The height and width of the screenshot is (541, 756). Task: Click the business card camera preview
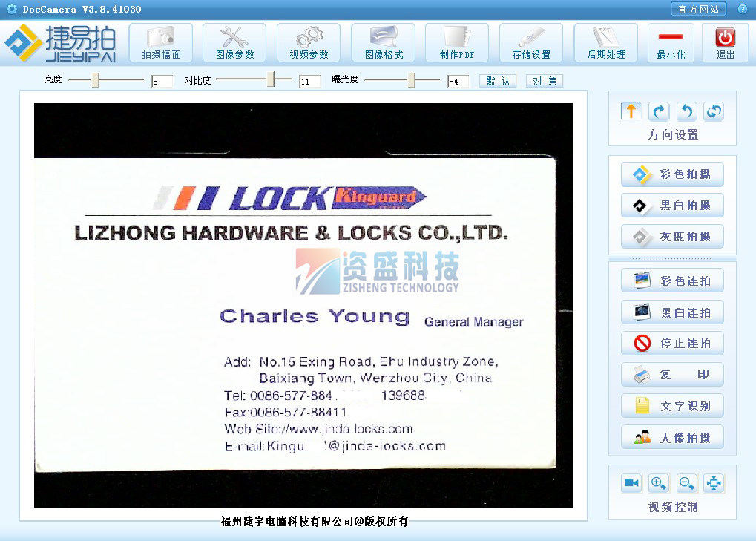click(x=303, y=305)
